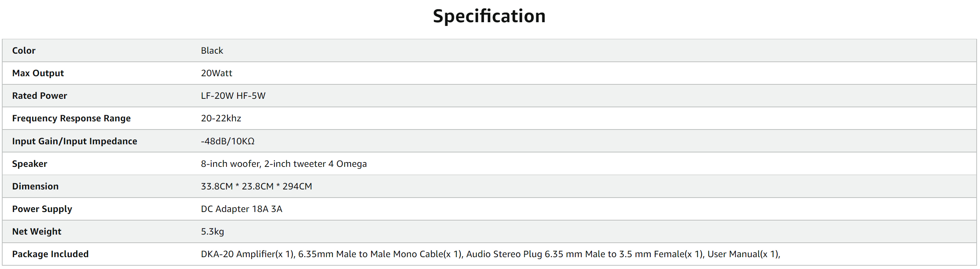This screenshot has width=980, height=269.
Task: Select the -48dB/10KΩ value
Action: pyautogui.click(x=228, y=141)
